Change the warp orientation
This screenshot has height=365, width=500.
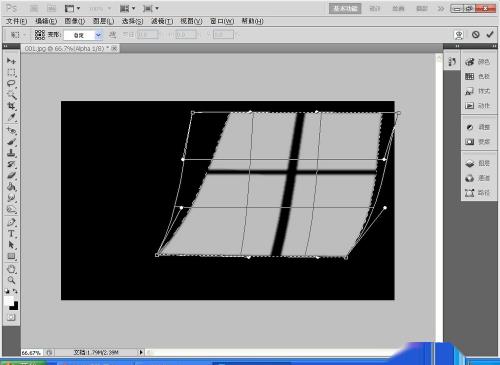pyautogui.click(x=113, y=35)
